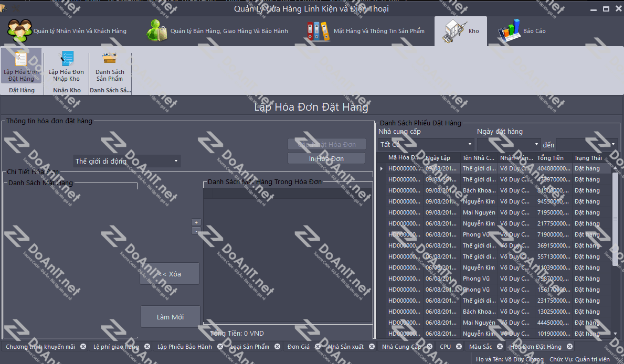Select Lập Hóa Đơn Đặt Hàng ribbon icon

[21, 66]
